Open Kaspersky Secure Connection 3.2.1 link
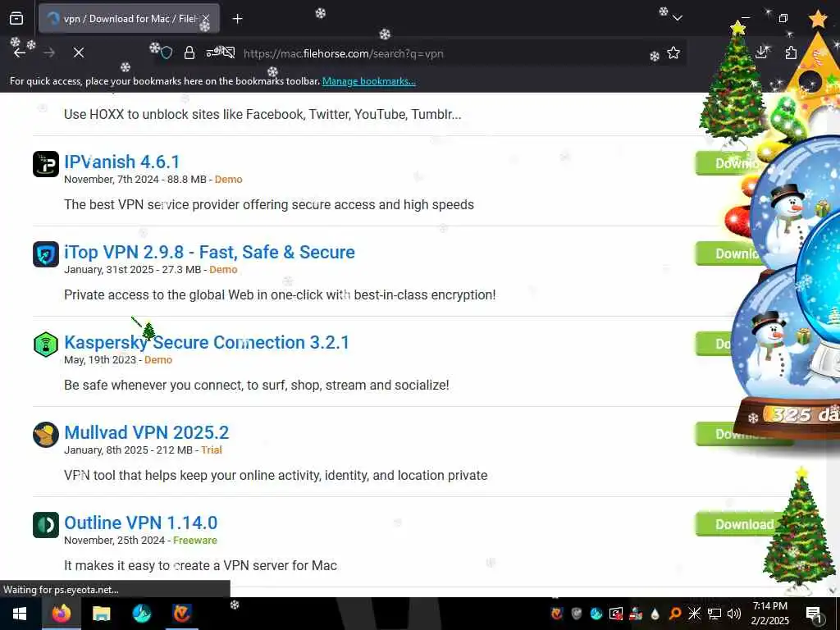This screenshot has height=630, width=840. 206,342
